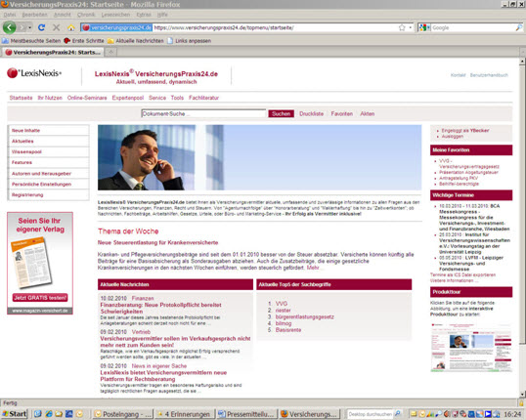Click the Ausloggen link
The image size is (526, 420).
point(453,137)
